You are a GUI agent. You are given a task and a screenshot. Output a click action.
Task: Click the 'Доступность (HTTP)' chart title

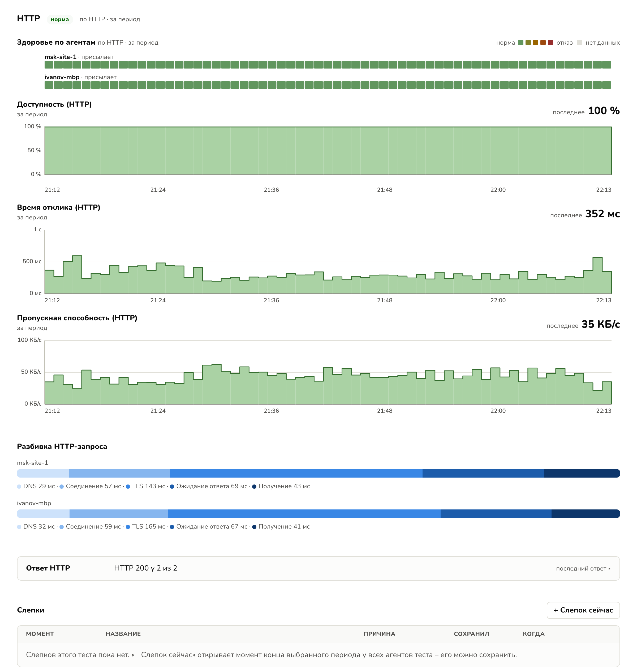point(54,104)
